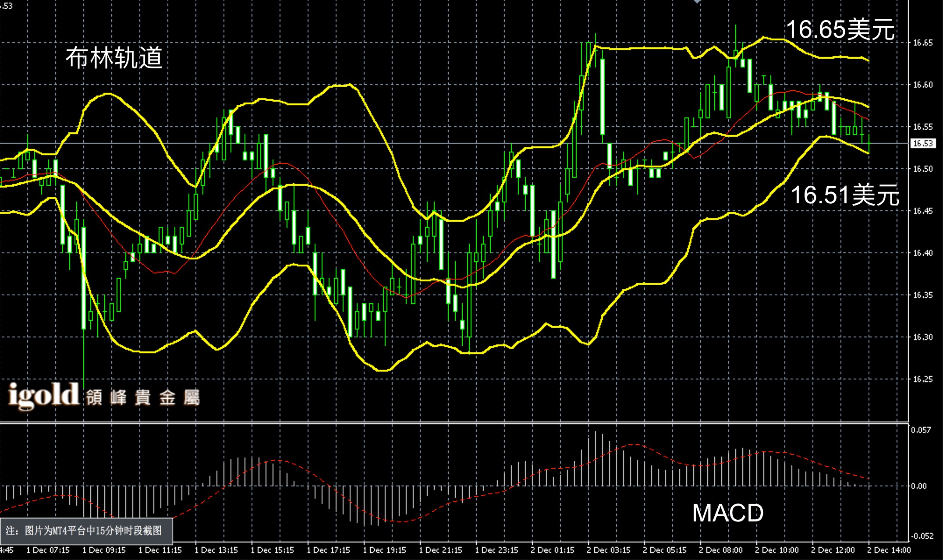
Task: Click the MACD text label
Action: point(727,513)
